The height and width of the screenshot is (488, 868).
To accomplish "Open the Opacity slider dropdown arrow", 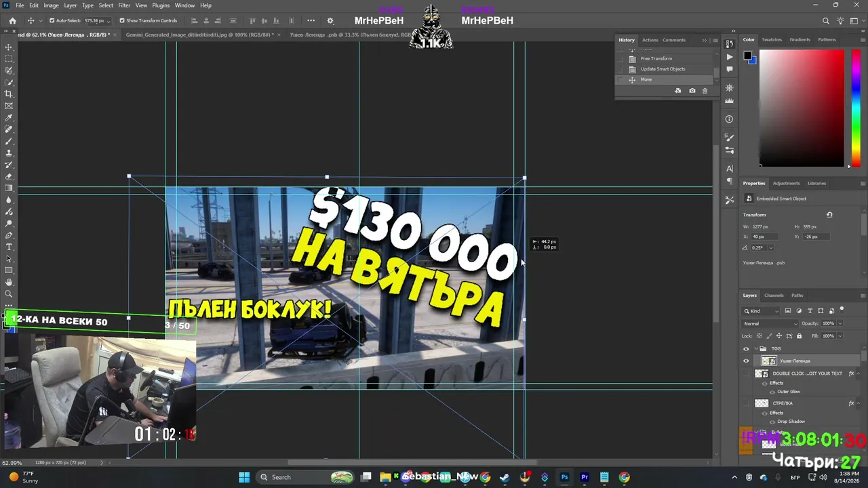I will [840, 323].
